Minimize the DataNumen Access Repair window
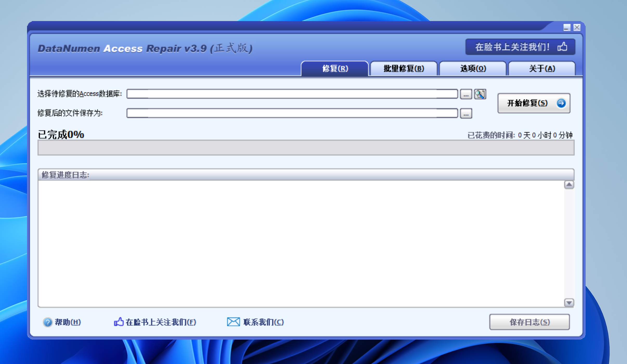627x364 pixels. coord(567,28)
